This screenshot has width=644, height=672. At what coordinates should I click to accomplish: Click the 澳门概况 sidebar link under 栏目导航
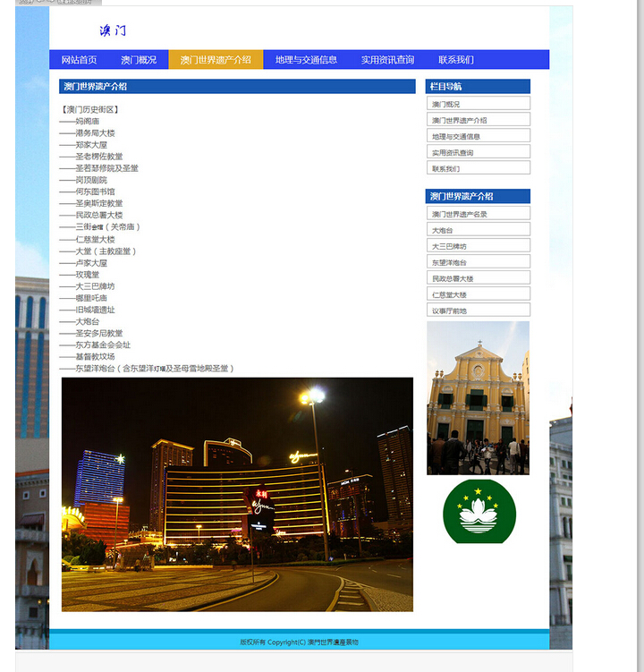click(x=478, y=104)
